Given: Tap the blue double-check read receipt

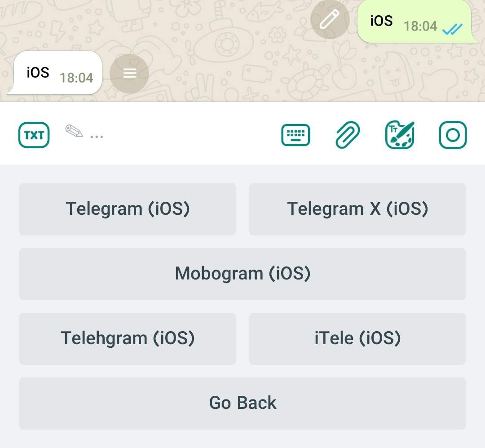Looking at the screenshot, I should 452,29.
